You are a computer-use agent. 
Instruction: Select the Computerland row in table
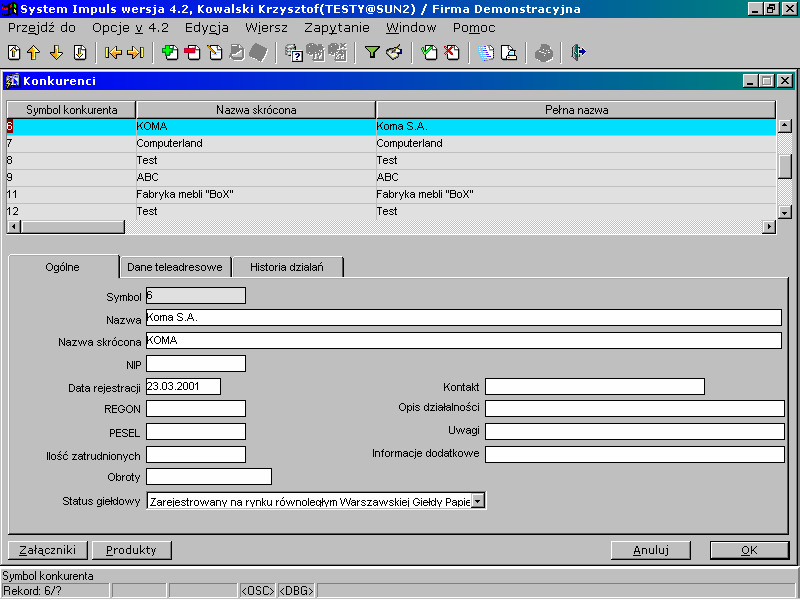[x=391, y=143]
